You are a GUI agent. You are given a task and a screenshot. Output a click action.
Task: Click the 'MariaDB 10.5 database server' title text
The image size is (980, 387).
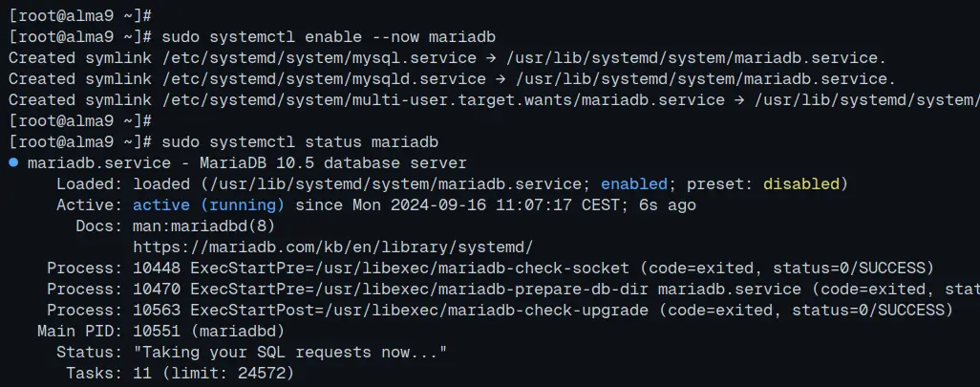pos(332,163)
